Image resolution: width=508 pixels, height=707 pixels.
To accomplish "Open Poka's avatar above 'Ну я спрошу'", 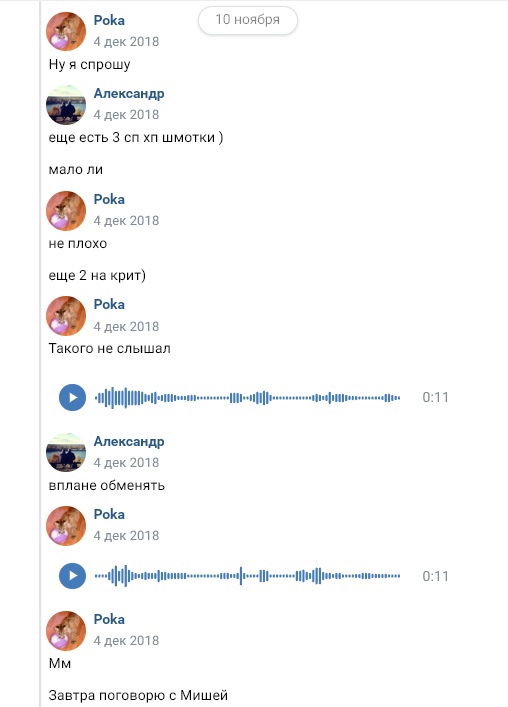I will [x=66, y=31].
